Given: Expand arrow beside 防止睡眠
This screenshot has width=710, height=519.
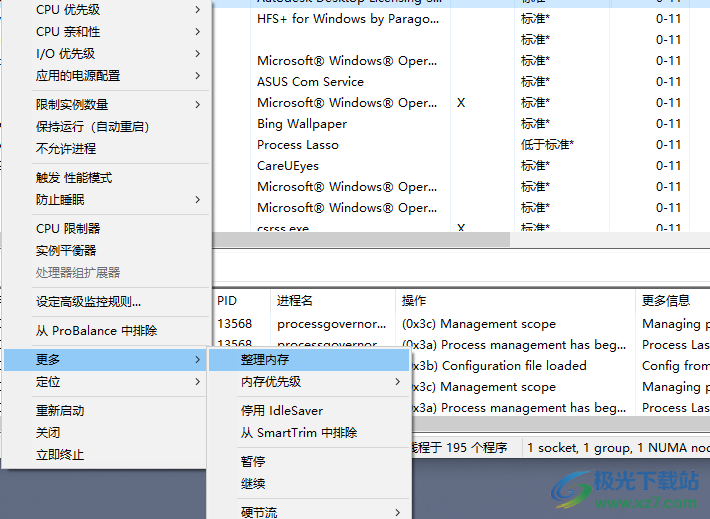Looking at the screenshot, I should click(x=197, y=200).
